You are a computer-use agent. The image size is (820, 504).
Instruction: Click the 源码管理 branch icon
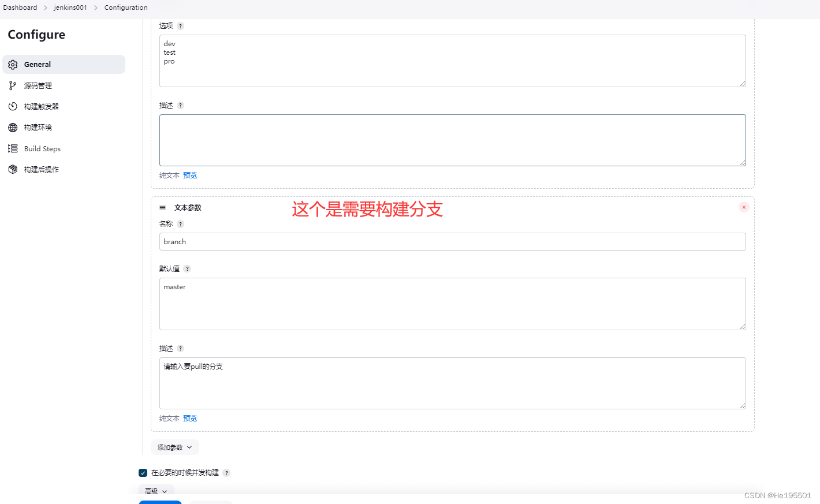[13, 85]
